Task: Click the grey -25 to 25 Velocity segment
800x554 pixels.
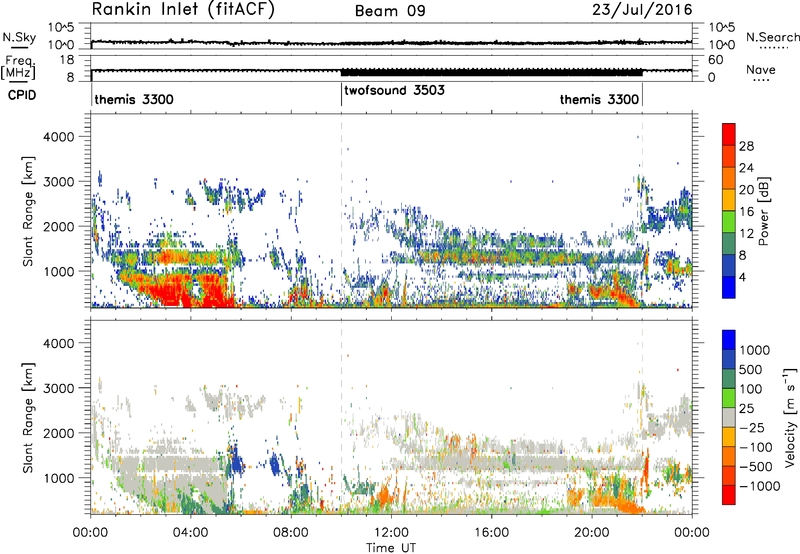Action: [x=729, y=417]
